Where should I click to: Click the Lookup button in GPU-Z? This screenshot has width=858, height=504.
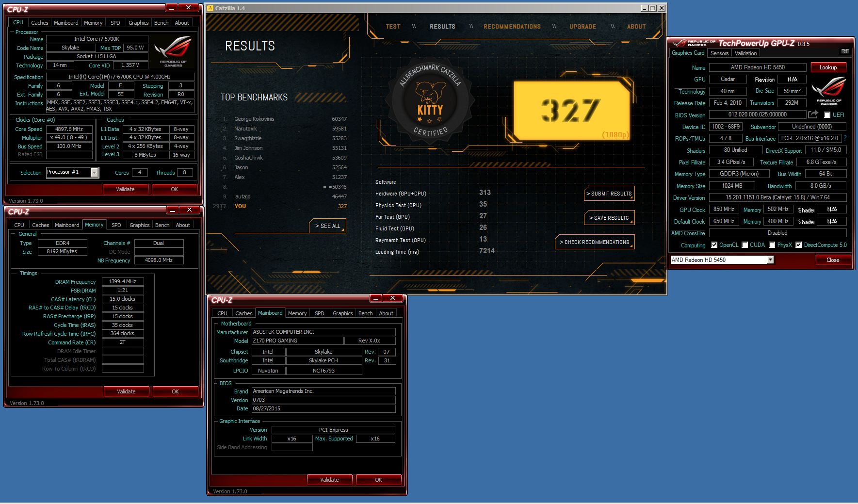828,67
